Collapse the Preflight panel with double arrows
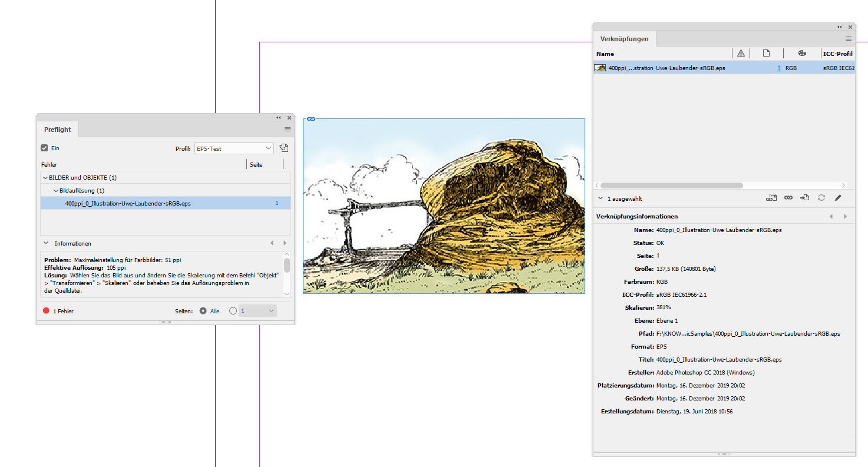This screenshot has width=868, height=467. [x=279, y=118]
